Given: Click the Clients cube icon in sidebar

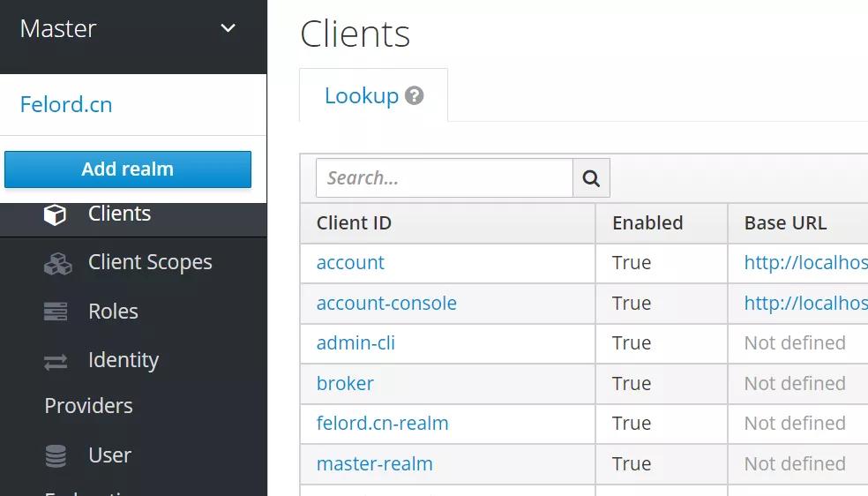Looking at the screenshot, I should [x=55, y=214].
